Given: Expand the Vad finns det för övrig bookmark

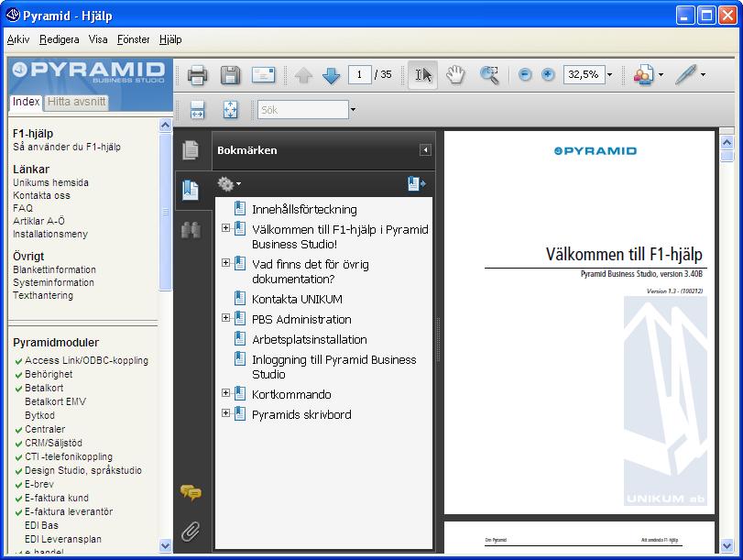Looking at the screenshot, I should 226,263.
